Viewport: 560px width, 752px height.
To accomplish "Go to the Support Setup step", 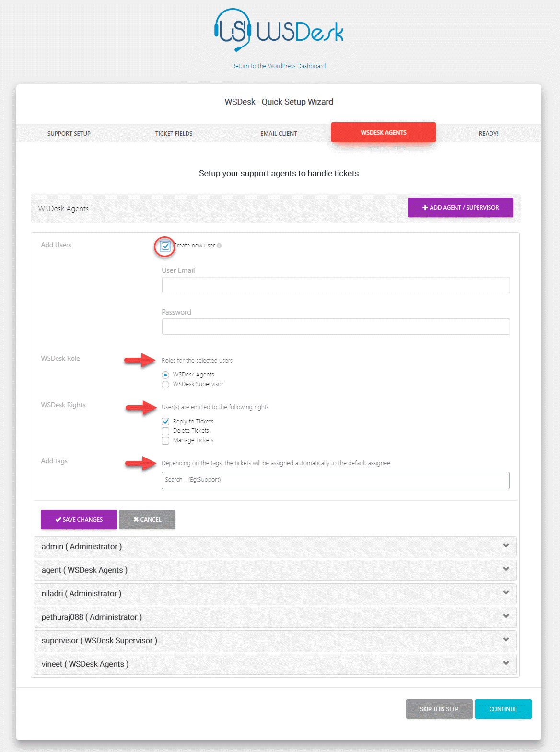I will (69, 134).
